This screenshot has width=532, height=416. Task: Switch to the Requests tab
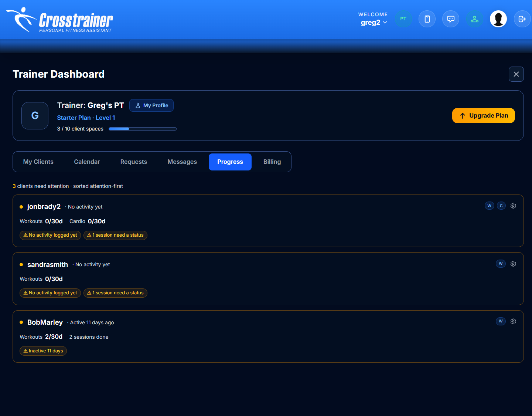[134, 162]
